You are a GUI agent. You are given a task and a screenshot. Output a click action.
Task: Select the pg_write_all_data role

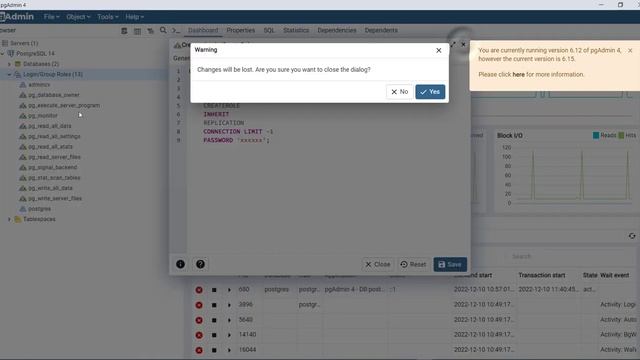coord(50,188)
